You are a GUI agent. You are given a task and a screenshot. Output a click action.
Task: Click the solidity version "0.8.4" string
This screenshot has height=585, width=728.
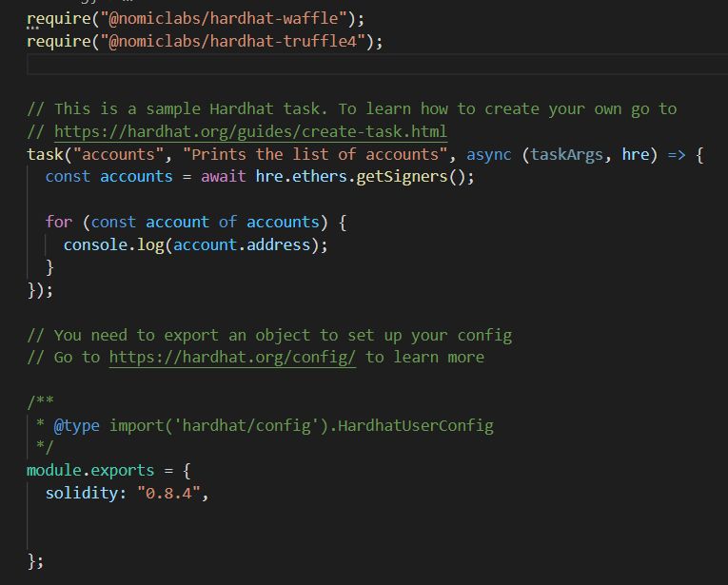click(169, 493)
